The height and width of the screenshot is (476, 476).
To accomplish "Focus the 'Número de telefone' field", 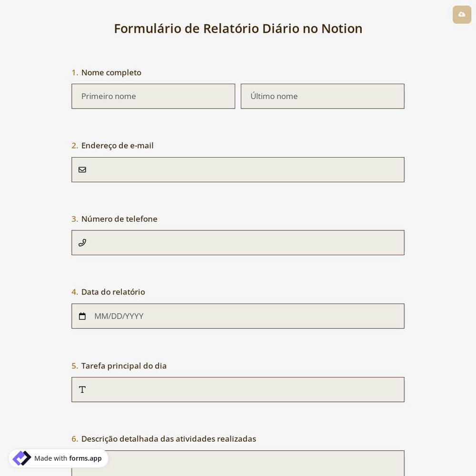I will point(238,242).
